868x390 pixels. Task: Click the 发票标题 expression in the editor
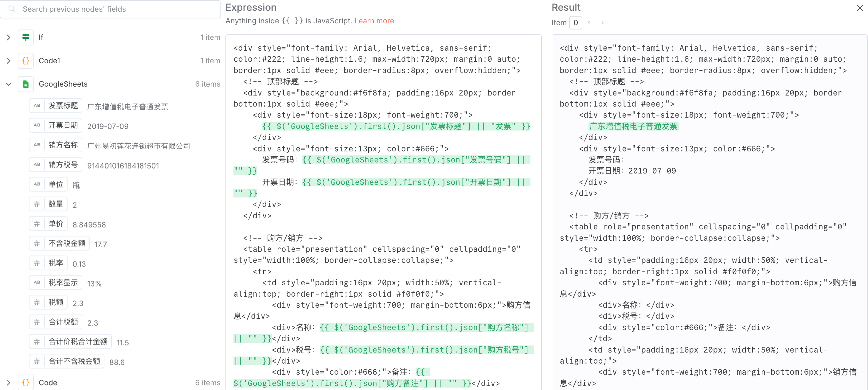point(396,126)
